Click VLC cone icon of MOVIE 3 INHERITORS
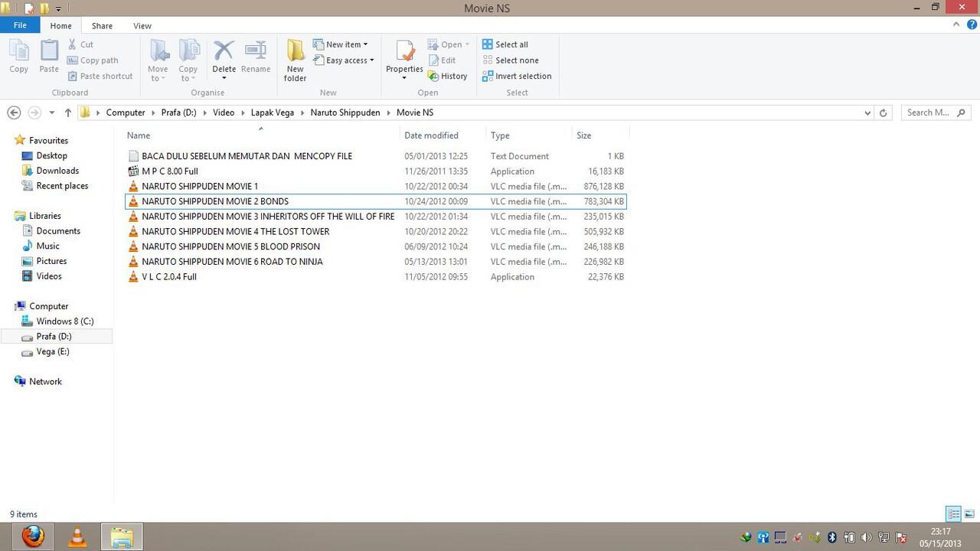 click(133, 217)
